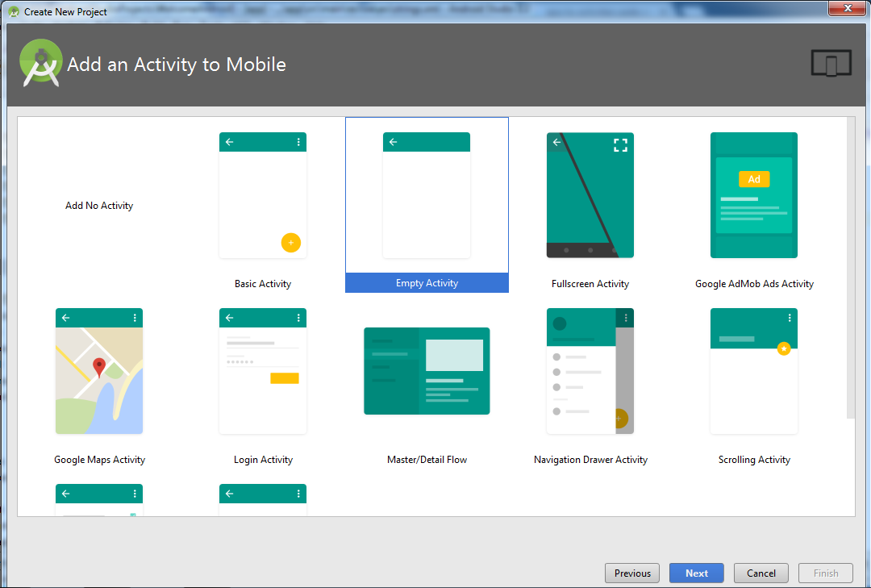Click overflow dots in Scrolling Activity preview

click(790, 318)
